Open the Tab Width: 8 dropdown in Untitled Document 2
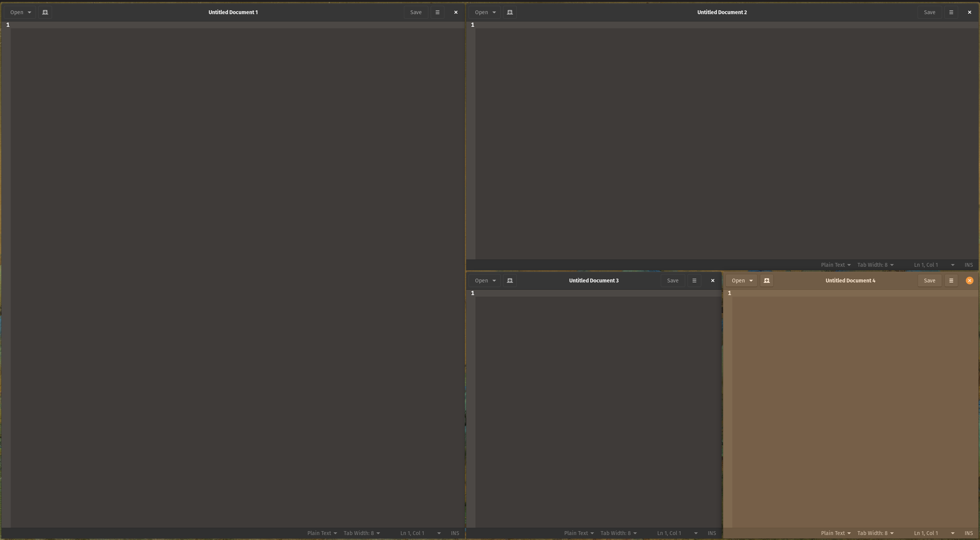The image size is (980, 540). pos(875,264)
